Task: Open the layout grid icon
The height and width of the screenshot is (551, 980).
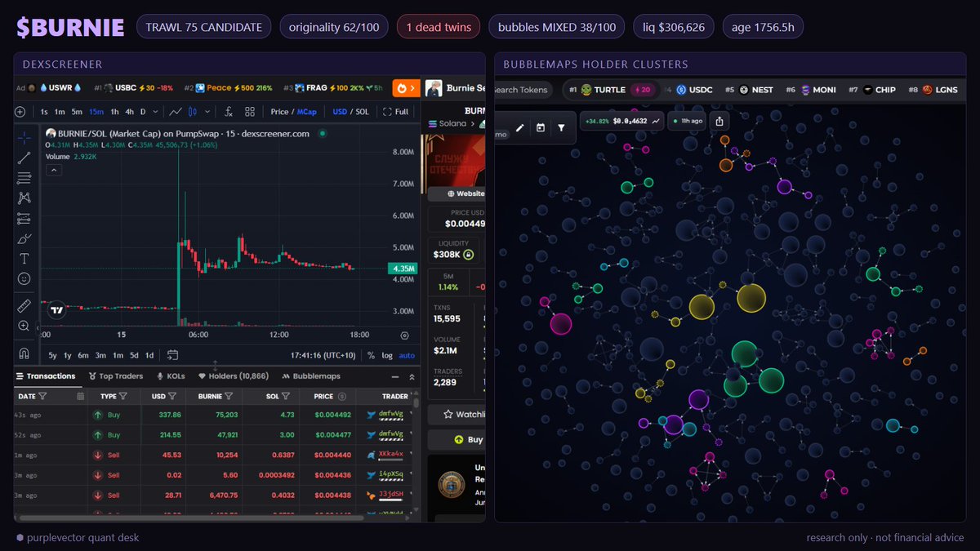Action: coord(250,112)
